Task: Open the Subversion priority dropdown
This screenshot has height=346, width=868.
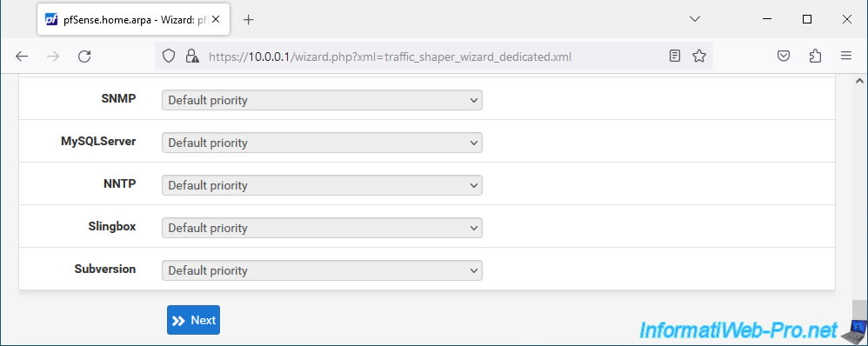Action: 322,270
